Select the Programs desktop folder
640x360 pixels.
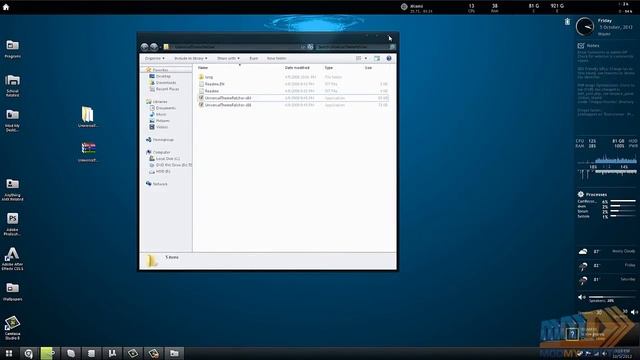coord(13,49)
